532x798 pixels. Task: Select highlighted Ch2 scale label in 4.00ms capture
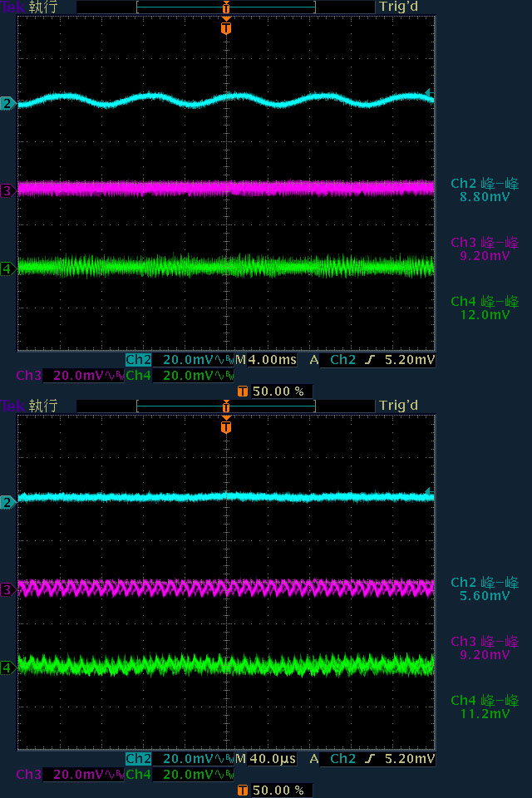[x=139, y=360]
